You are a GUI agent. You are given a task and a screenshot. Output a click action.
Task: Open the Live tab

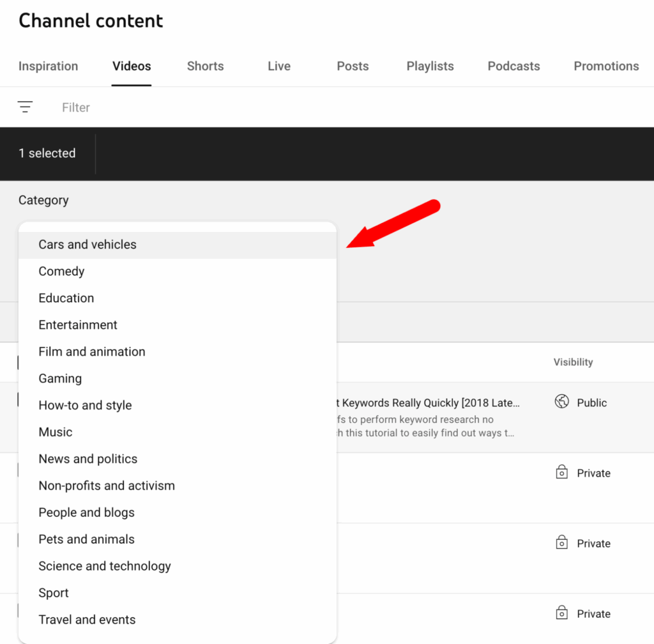click(x=278, y=66)
